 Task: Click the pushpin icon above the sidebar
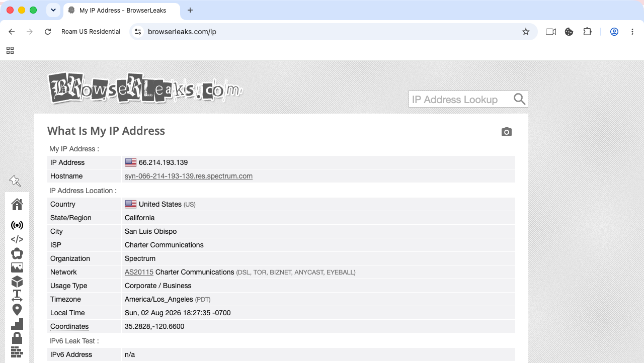point(15,181)
